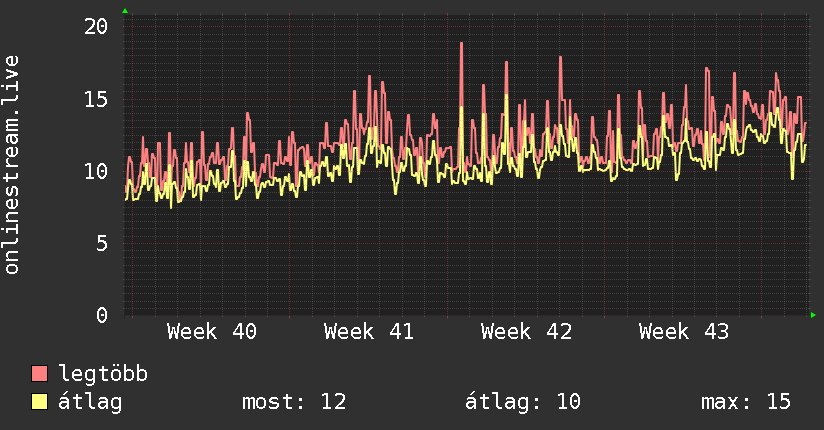
Task: Click the green arrow at x-axis end
Action: coord(813,315)
